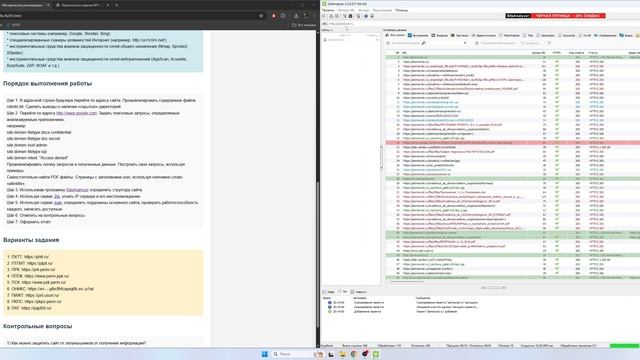The image size is (640, 360).
Task: Open the browser extensions icon
Action: [x=283, y=16]
